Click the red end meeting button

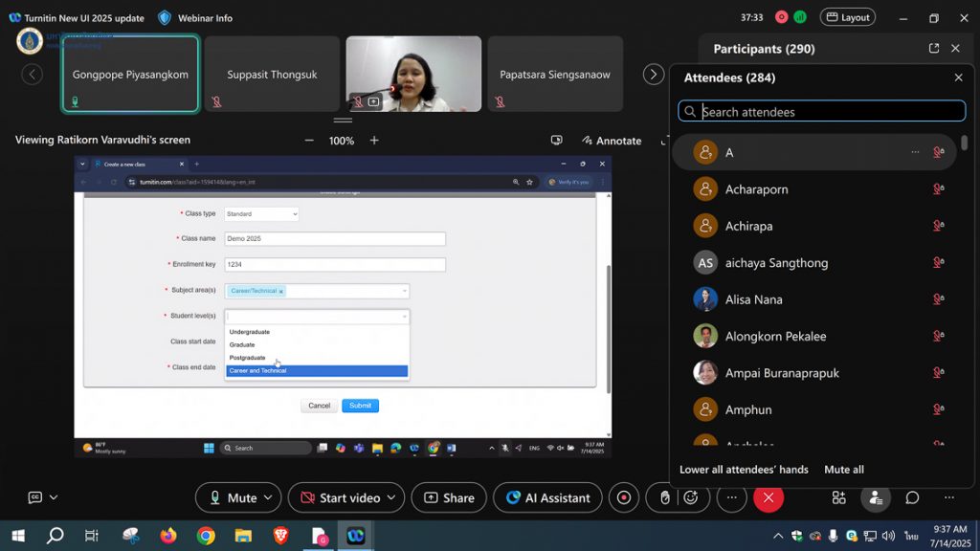(768, 497)
